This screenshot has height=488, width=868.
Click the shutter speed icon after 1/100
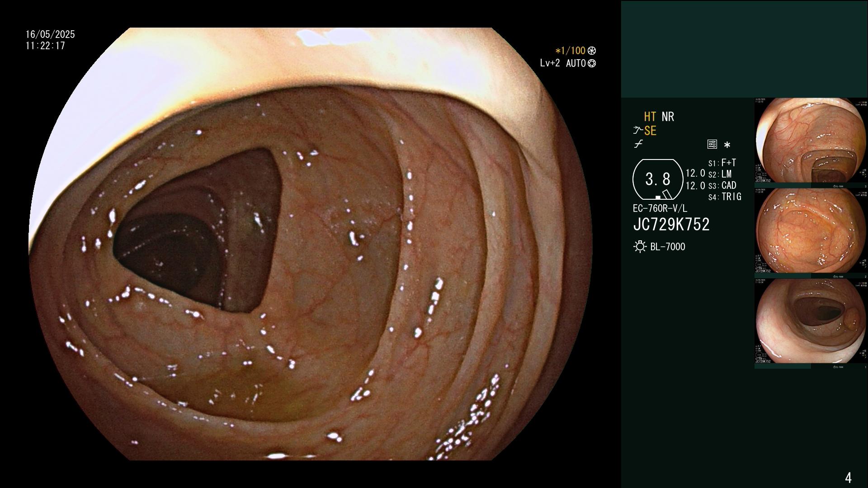point(591,51)
